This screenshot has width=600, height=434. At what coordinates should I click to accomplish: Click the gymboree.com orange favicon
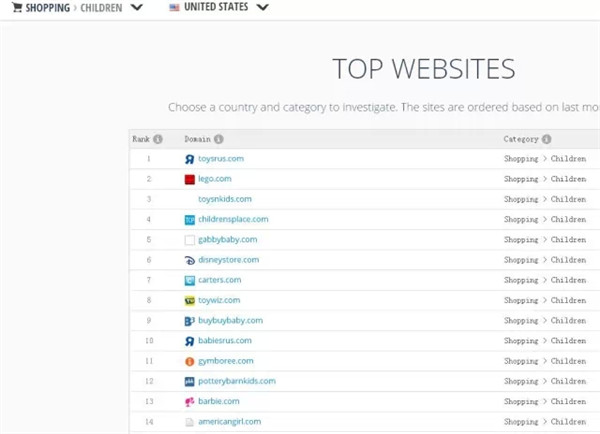click(189, 361)
